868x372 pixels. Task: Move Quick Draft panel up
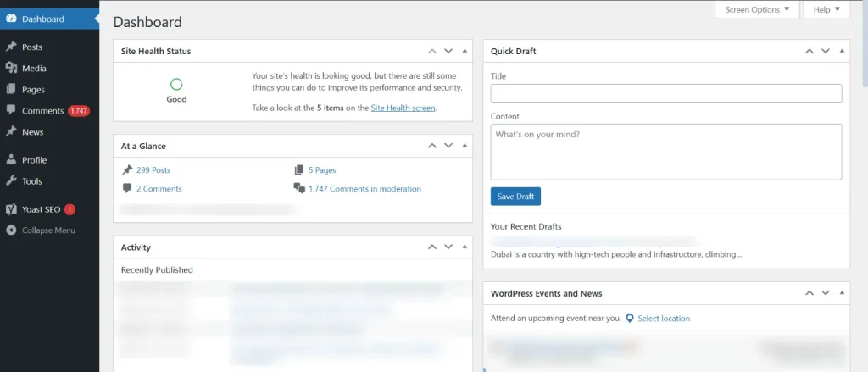click(x=810, y=51)
